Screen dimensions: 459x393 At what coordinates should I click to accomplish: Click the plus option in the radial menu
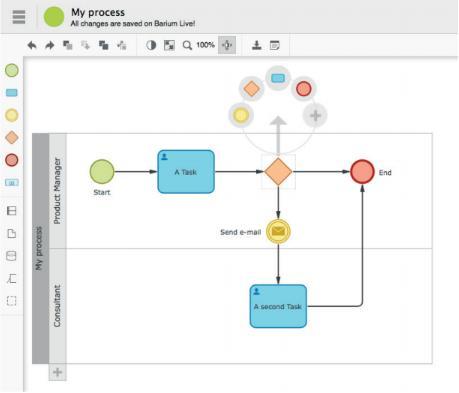coord(315,115)
